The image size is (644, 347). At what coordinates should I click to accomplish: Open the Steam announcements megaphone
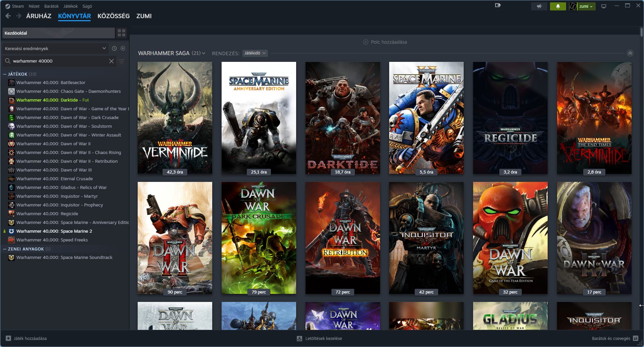pos(539,6)
